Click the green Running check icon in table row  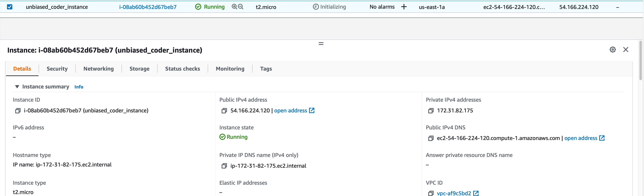coord(198,7)
